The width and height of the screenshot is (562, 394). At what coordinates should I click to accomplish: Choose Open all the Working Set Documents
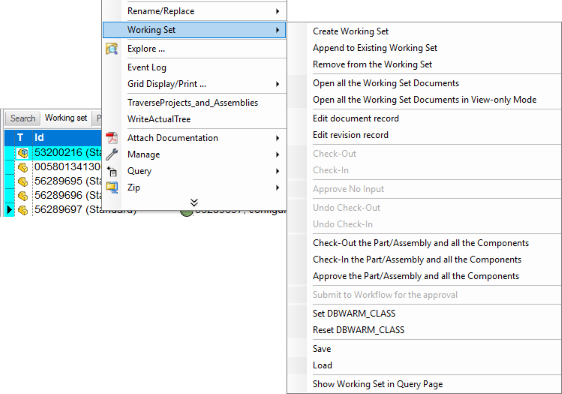pyautogui.click(x=386, y=83)
